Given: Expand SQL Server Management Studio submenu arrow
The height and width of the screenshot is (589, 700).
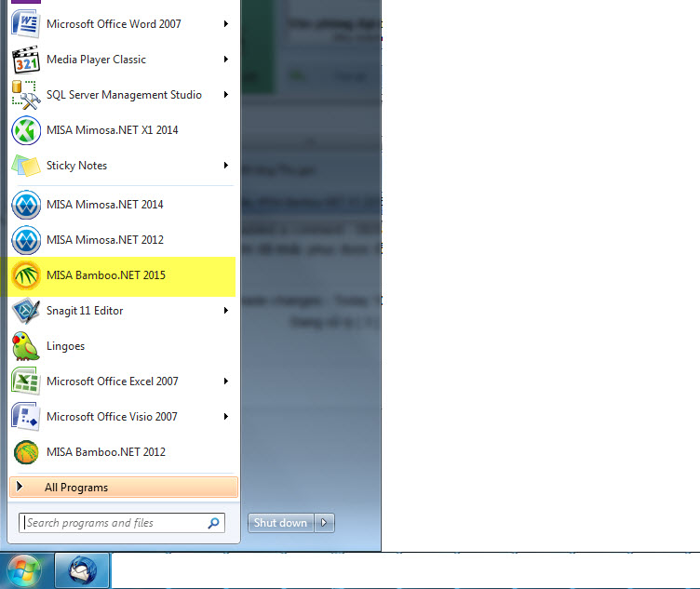Looking at the screenshot, I should click(x=226, y=95).
